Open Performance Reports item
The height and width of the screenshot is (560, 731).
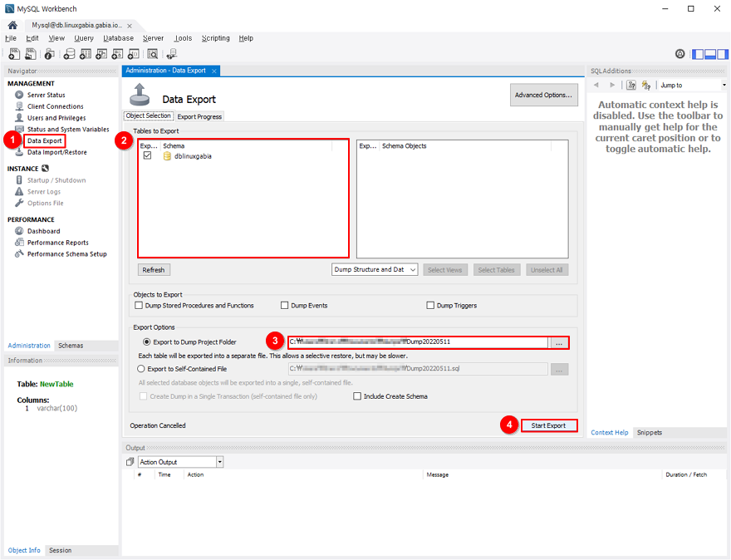coord(58,243)
